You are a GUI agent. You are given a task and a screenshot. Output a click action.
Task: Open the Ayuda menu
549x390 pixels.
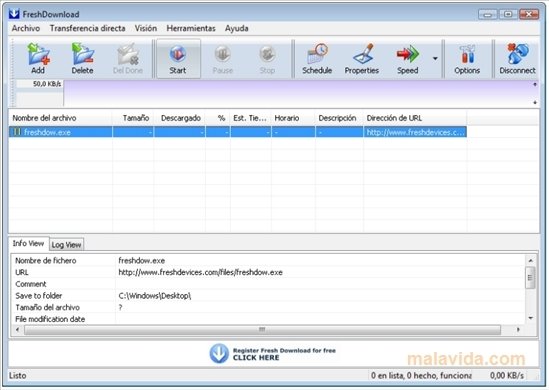coord(237,28)
